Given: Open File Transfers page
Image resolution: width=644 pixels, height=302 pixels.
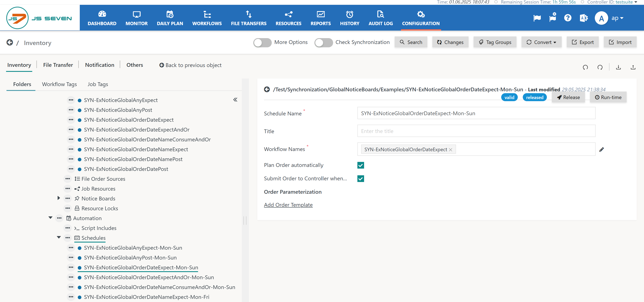Looking at the screenshot, I should click(249, 18).
